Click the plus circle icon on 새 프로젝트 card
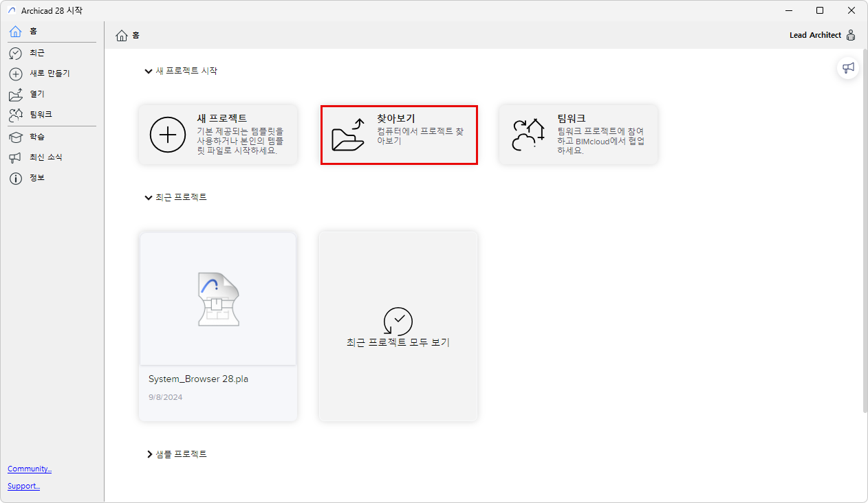 tap(168, 134)
